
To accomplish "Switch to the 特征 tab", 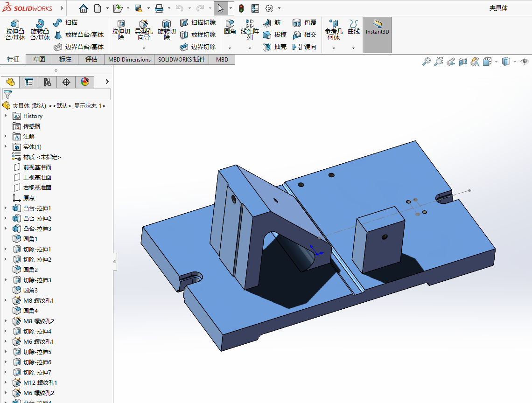I will point(13,59).
